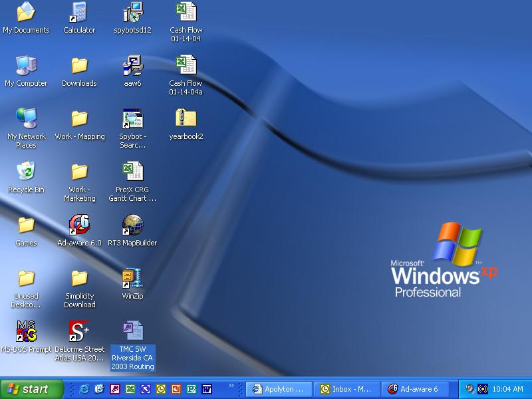532x399 pixels.
Task: Launch Word from the Quick Launch bar
Action: tap(207, 389)
